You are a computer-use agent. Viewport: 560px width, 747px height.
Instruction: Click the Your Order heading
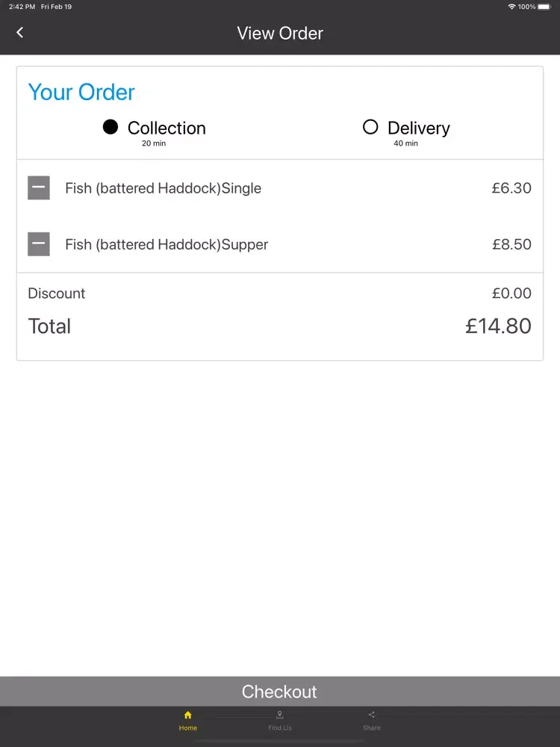click(x=81, y=92)
